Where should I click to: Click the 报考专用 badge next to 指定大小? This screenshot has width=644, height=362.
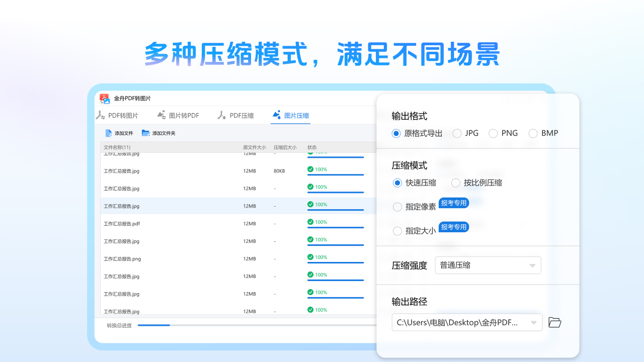tap(454, 227)
